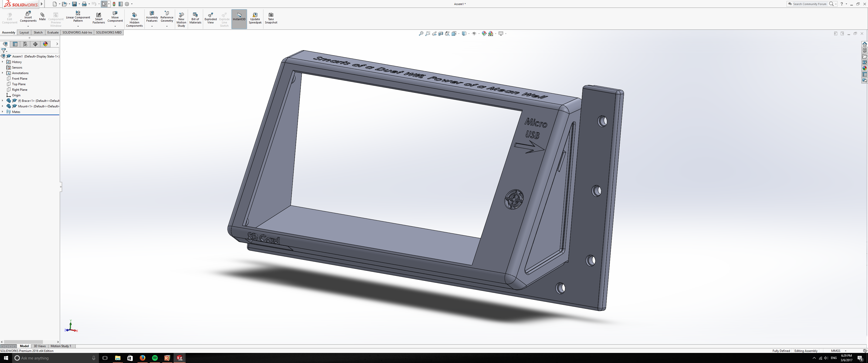Select the Origin tree item
The height and width of the screenshot is (363, 868).
[16, 95]
